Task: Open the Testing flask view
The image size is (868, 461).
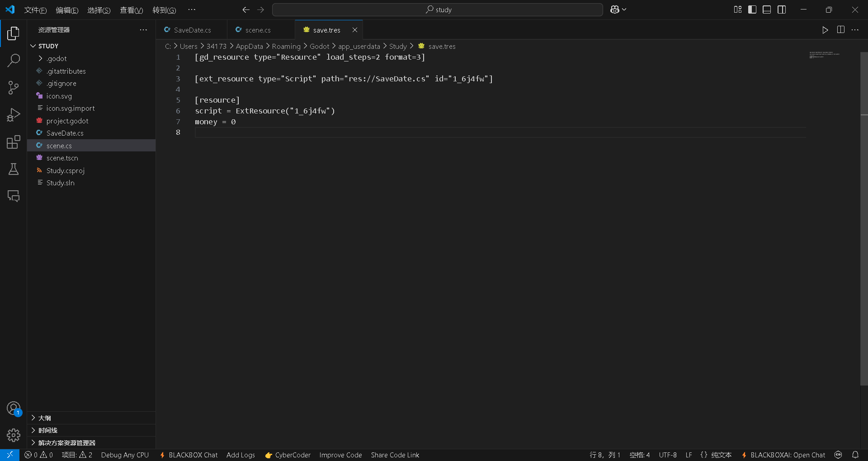Action: 14,169
